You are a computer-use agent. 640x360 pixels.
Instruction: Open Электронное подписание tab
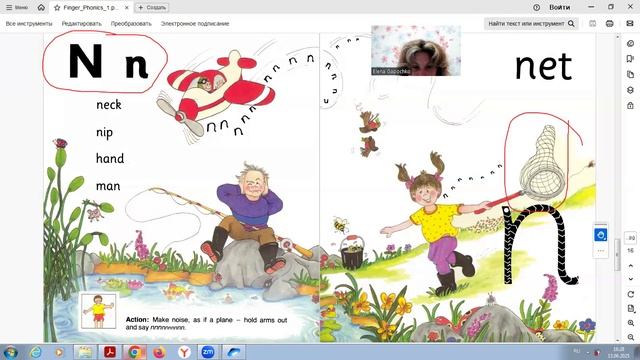[x=195, y=24]
